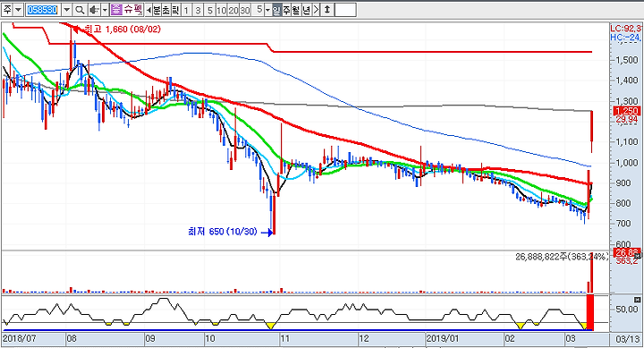This screenshot has width=644, height=348.
Task: Open the market type dropdown arrow
Action: [x=18, y=10]
